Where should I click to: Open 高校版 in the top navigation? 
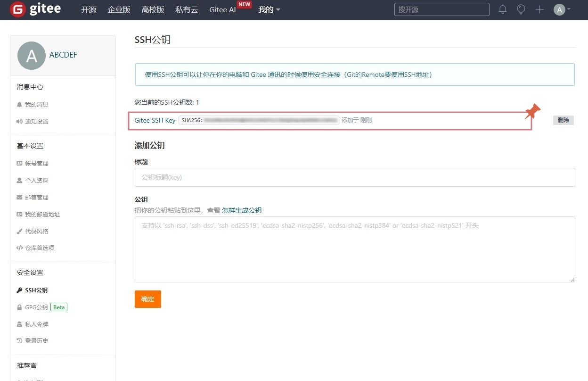tap(153, 9)
